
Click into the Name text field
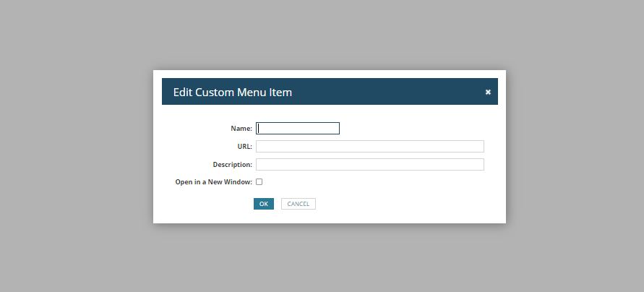click(298, 128)
